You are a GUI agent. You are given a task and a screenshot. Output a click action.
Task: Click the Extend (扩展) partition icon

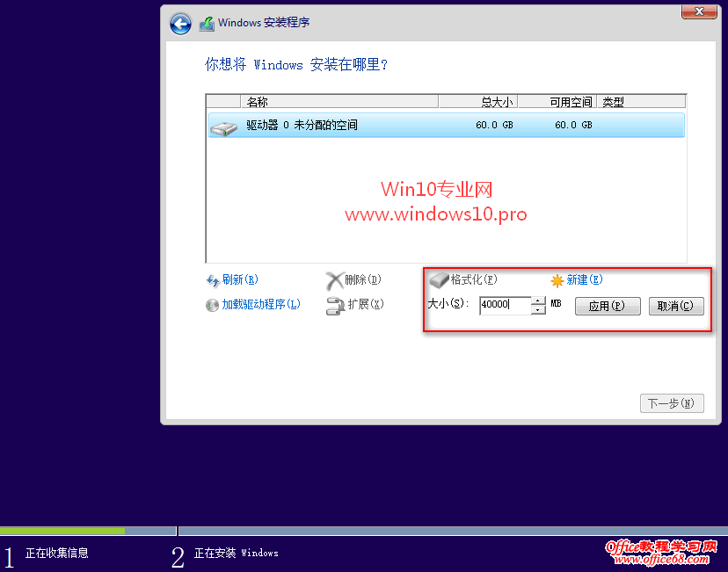coord(334,305)
